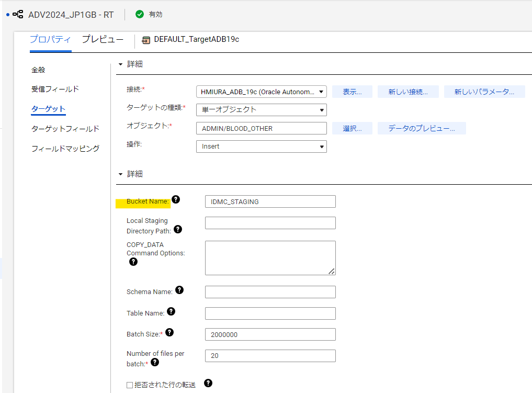Click the 選択... button for object

click(352, 128)
